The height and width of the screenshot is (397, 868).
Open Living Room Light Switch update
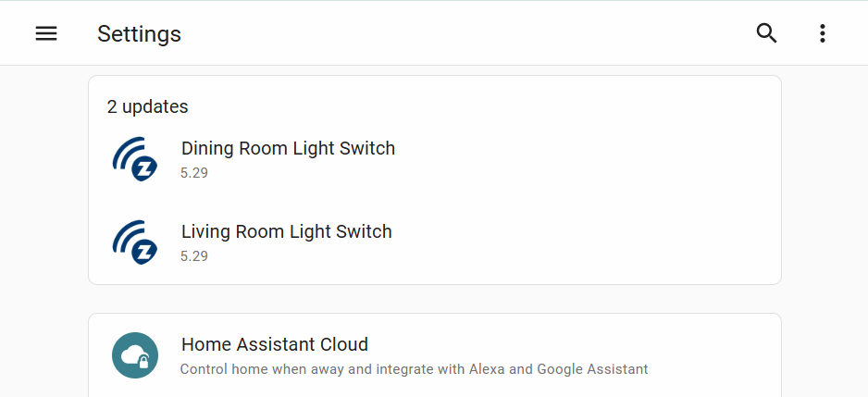[286, 231]
